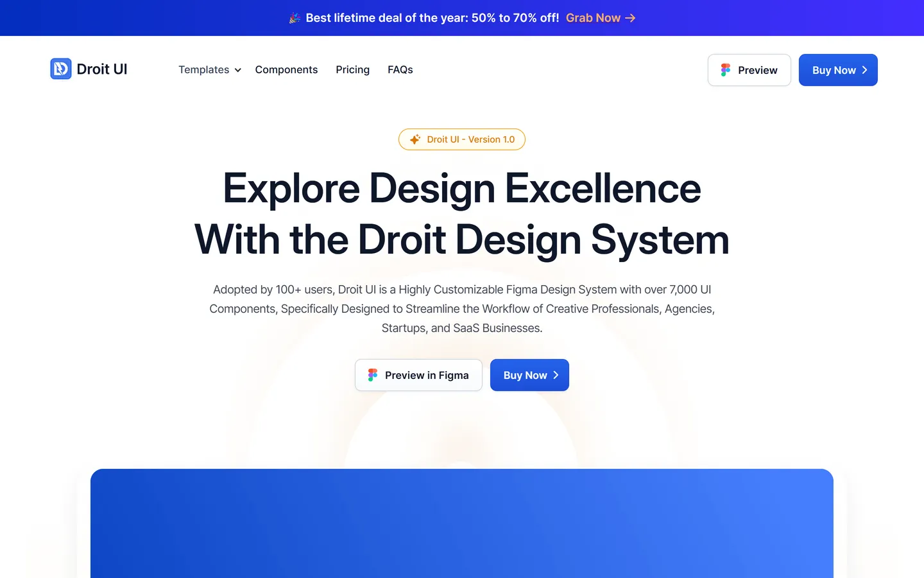Click the party popper icon in the banner
924x578 pixels.
pos(295,18)
